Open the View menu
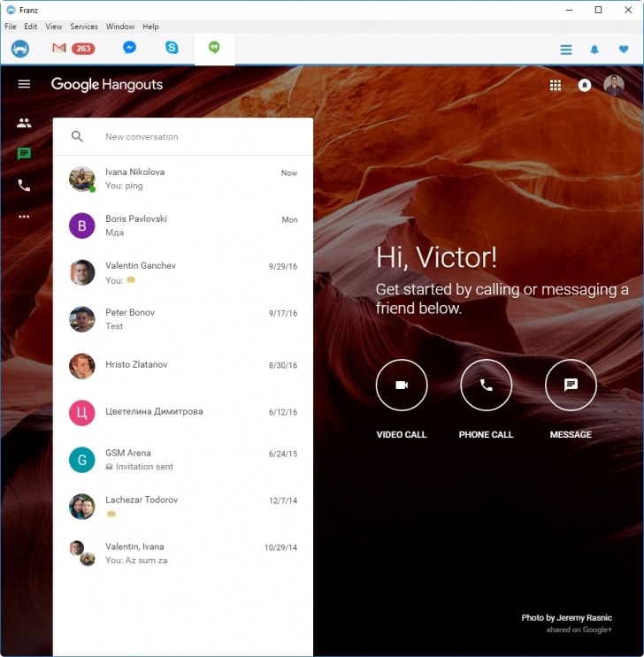This screenshot has height=657, width=644. [x=54, y=27]
